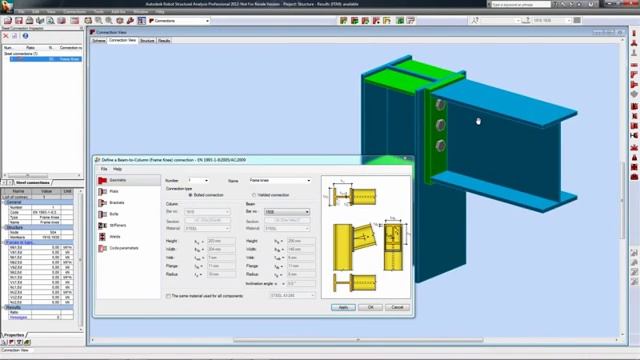This screenshot has height=360, width=640.
Task: Open the main window File menu
Action: [x=21, y=12]
